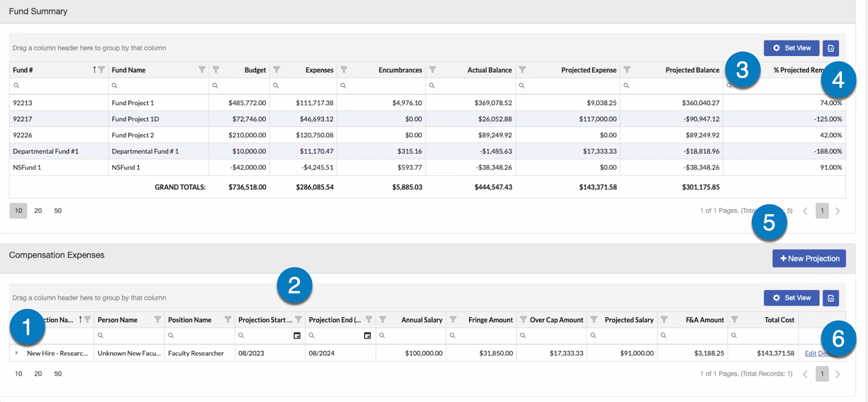
Task: Go to next page in Compensation Expenses
Action: (x=838, y=374)
